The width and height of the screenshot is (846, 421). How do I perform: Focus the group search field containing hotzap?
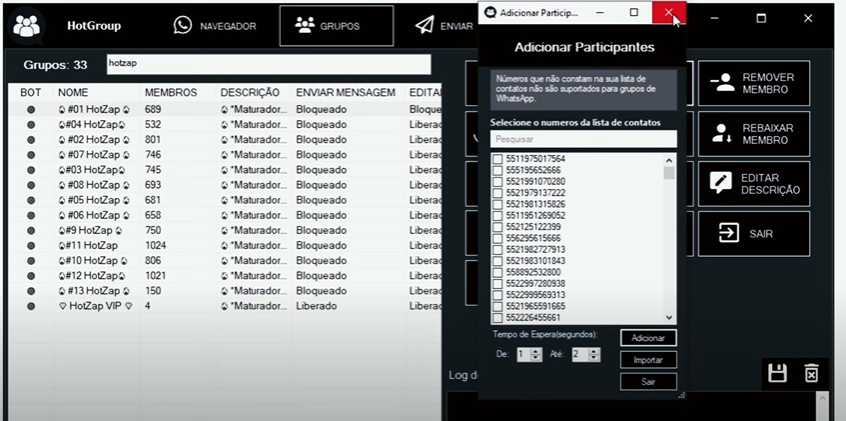click(x=269, y=64)
